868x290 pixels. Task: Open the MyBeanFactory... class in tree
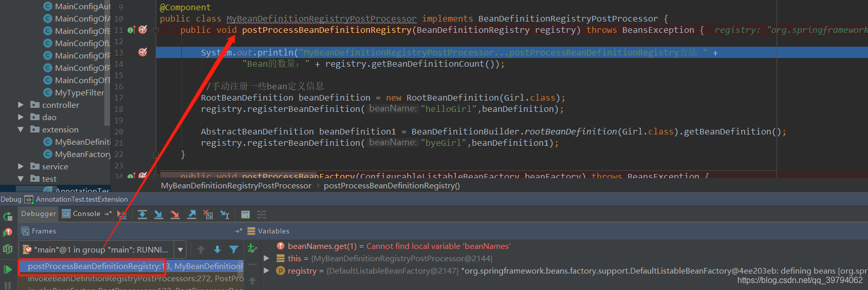[x=77, y=154]
